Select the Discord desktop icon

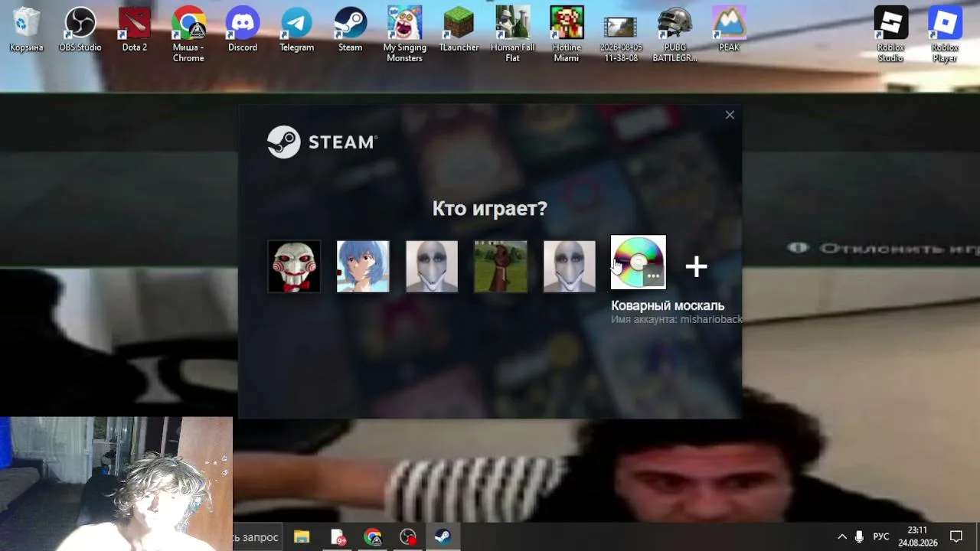[x=243, y=30]
